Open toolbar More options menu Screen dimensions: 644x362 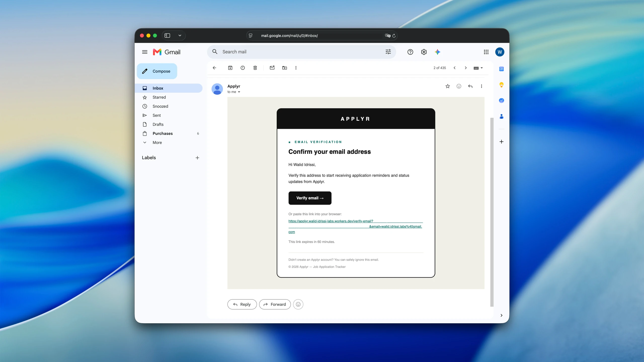pos(296,68)
